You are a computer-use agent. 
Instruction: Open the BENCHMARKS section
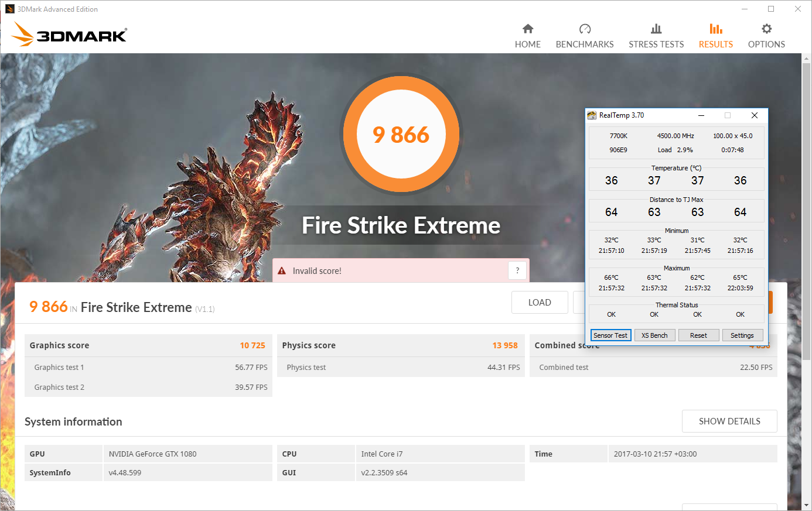click(x=585, y=36)
